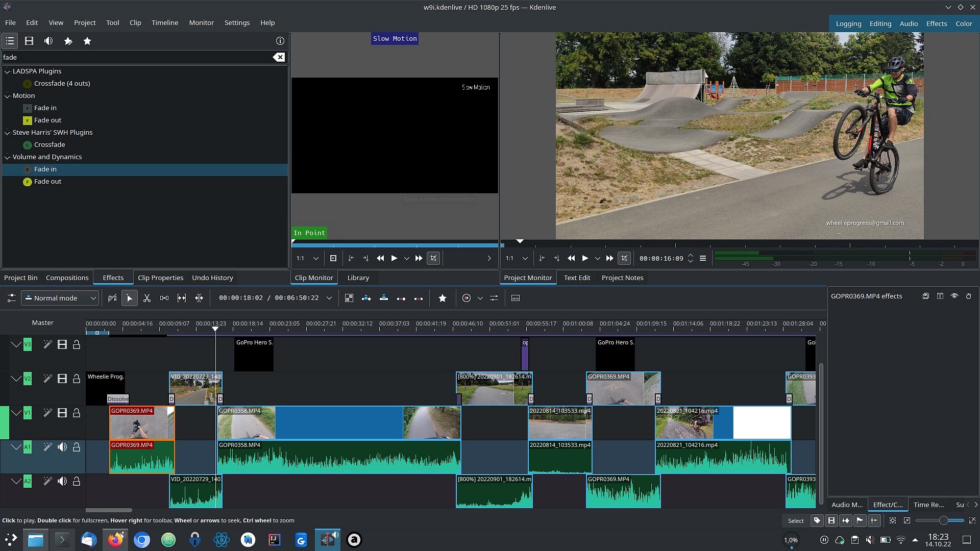Collapse track V3 with chevron

(x=16, y=345)
